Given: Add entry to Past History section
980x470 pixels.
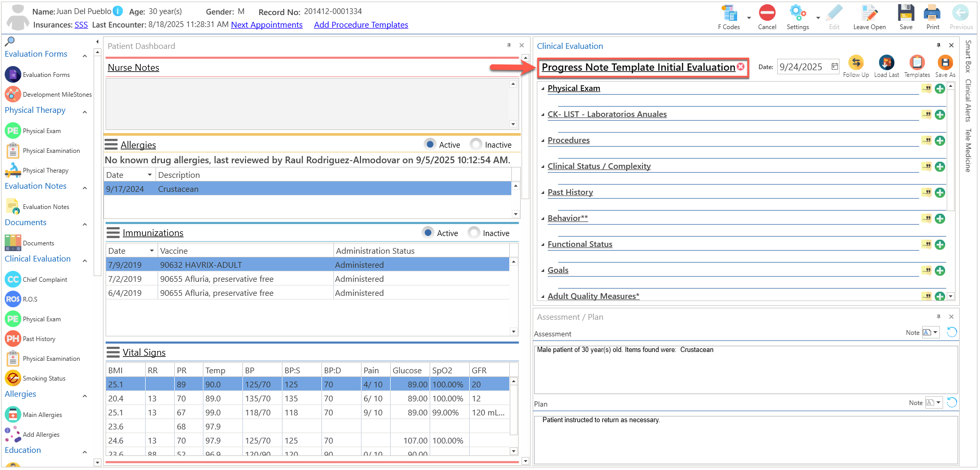Looking at the screenshot, I should tap(940, 193).
